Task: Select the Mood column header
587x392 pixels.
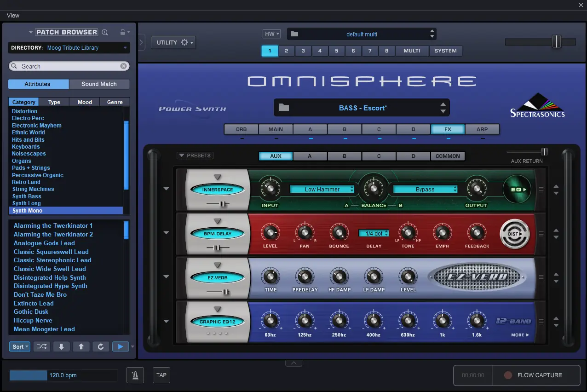Action: pyautogui.click(x=85, y=102)
